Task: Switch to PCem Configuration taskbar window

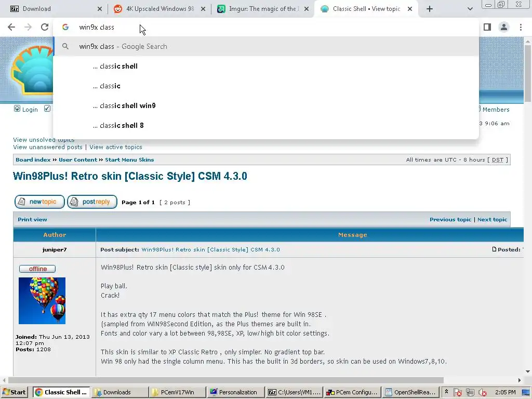Action: [352, 392]
